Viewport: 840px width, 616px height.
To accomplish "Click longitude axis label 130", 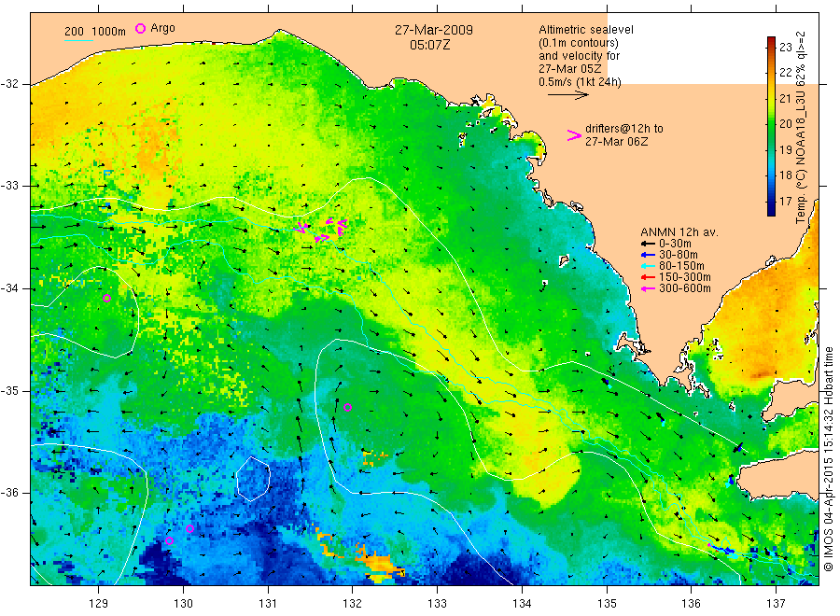I will (x=183, y=604).
